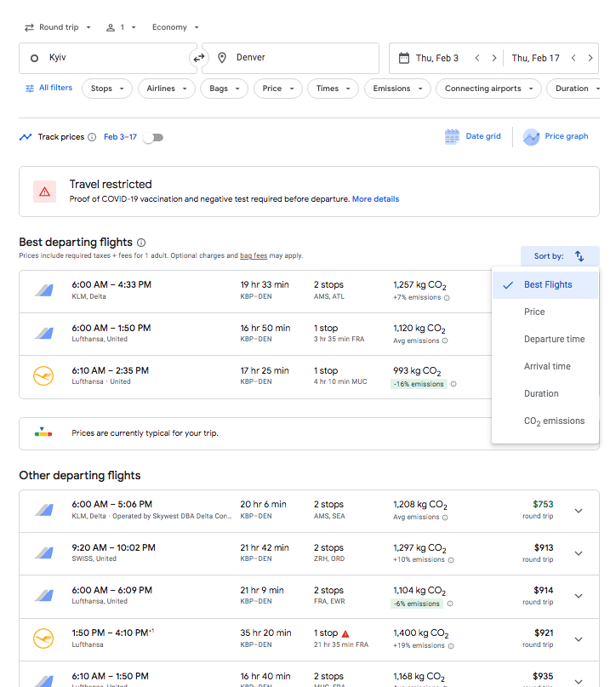Open the Economy cabin class dropdown
616x687 pixels.
175,27
